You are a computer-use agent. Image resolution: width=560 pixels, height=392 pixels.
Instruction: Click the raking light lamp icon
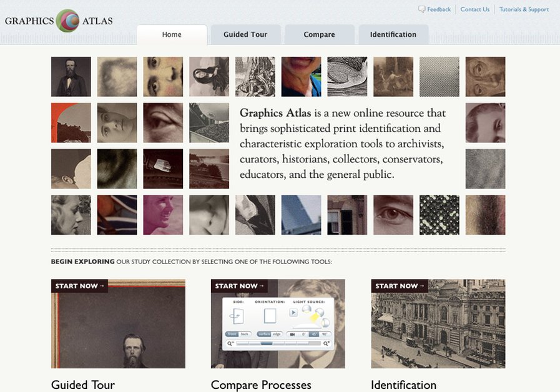[x=320, y=311]
